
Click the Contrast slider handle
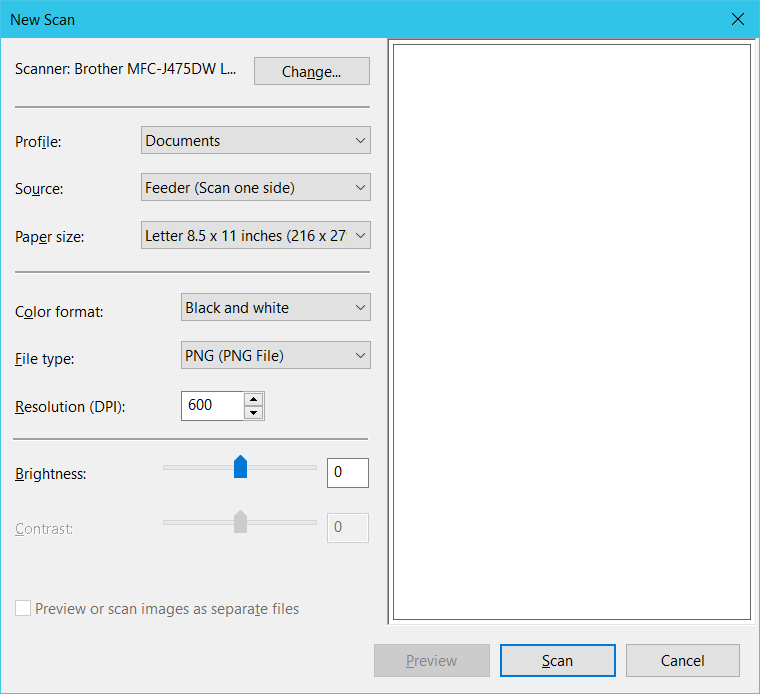(240, 522)
